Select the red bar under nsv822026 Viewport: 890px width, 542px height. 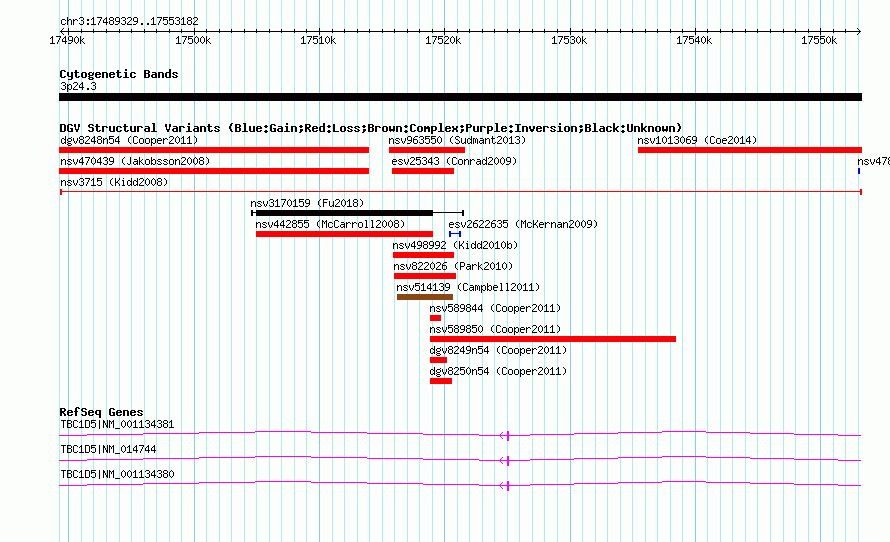point(425,276)
